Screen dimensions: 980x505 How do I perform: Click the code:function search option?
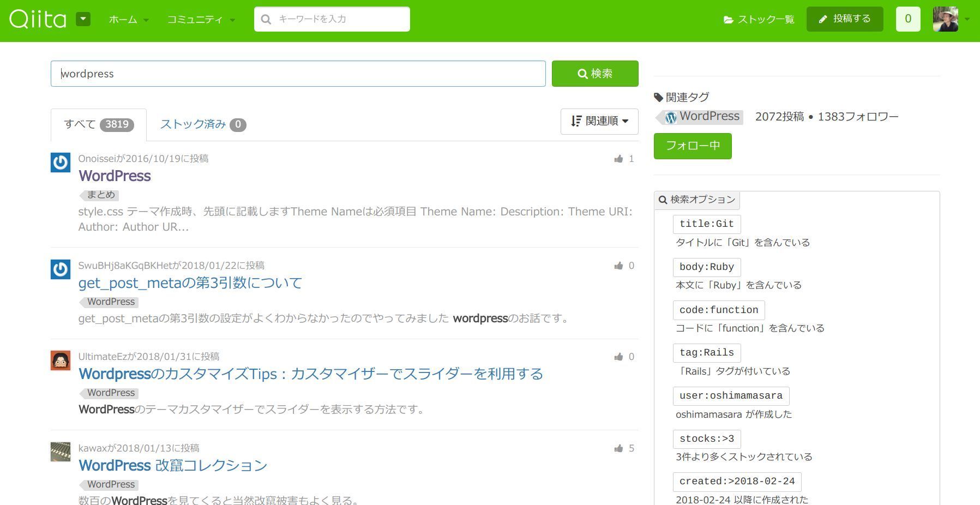pyautogui.click(x=719, y=310)
